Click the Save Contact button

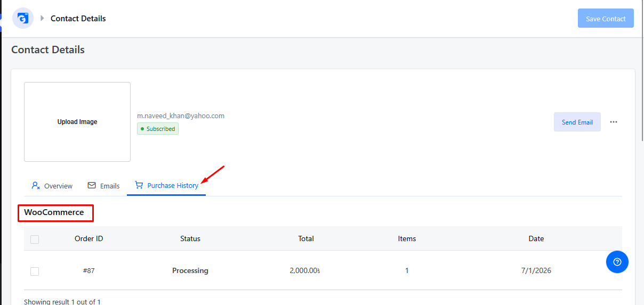pos(606,19)
